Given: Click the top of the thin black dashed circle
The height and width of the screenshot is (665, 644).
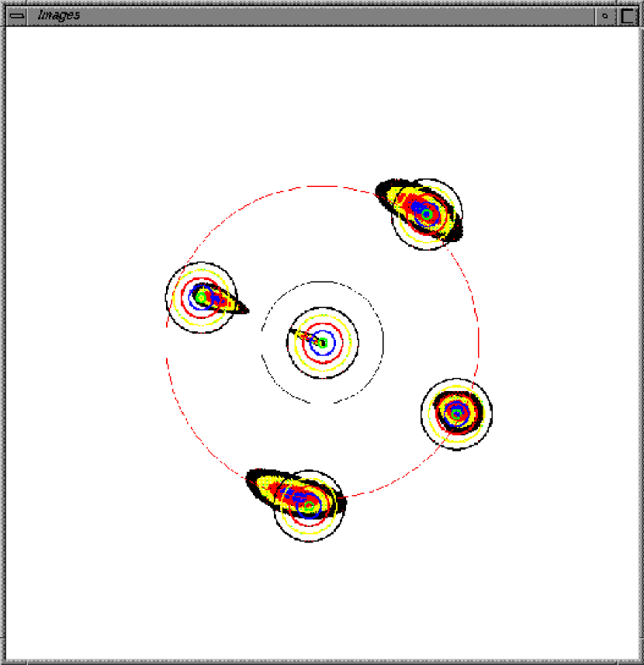Looking at the screenshot, I should pyautogui.click(x=322, y=282).
